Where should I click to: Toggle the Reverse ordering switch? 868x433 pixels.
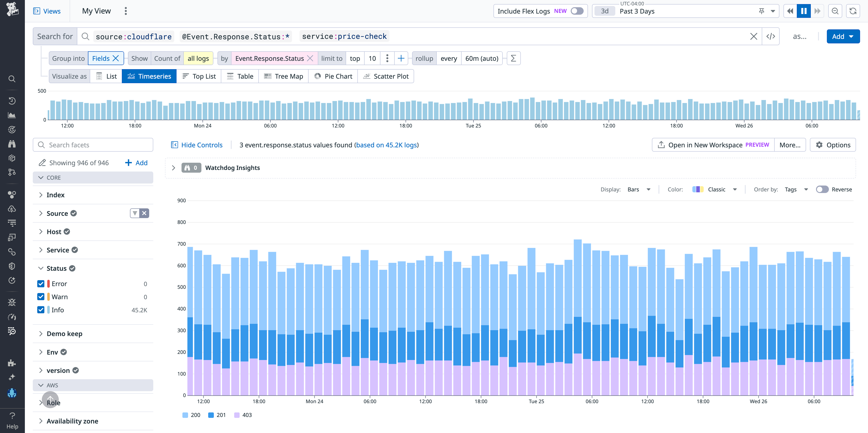click(822, 189)
